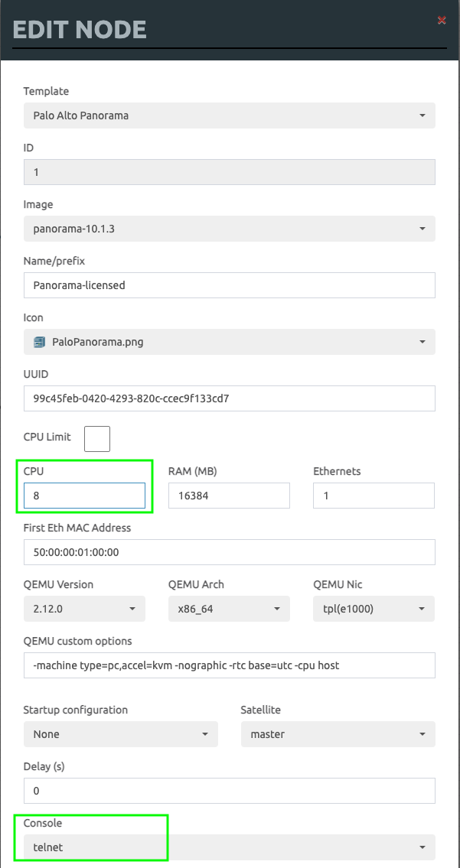The height and width of the screenshot is (868, 460).
Task: Click the CPU field containing 8
Action: click(x=84, y=496)
